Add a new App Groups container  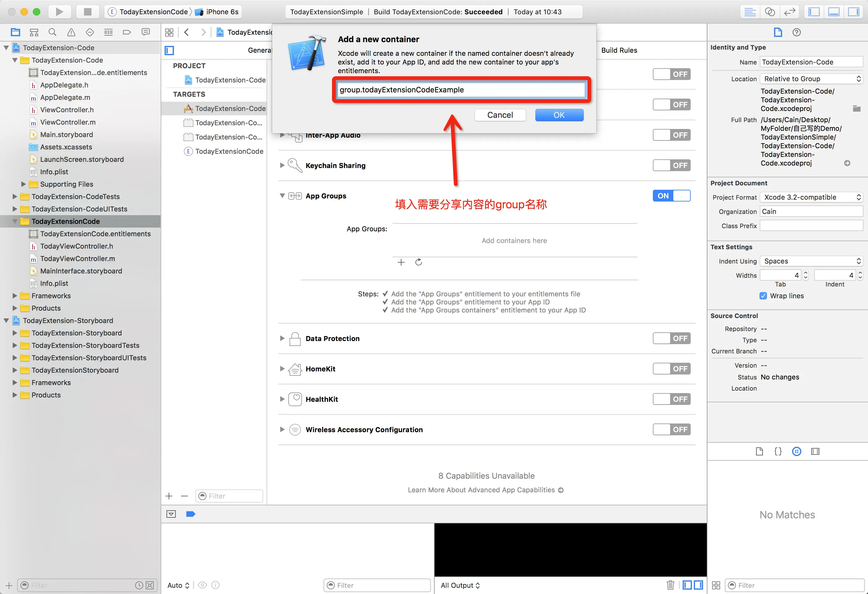401,262
